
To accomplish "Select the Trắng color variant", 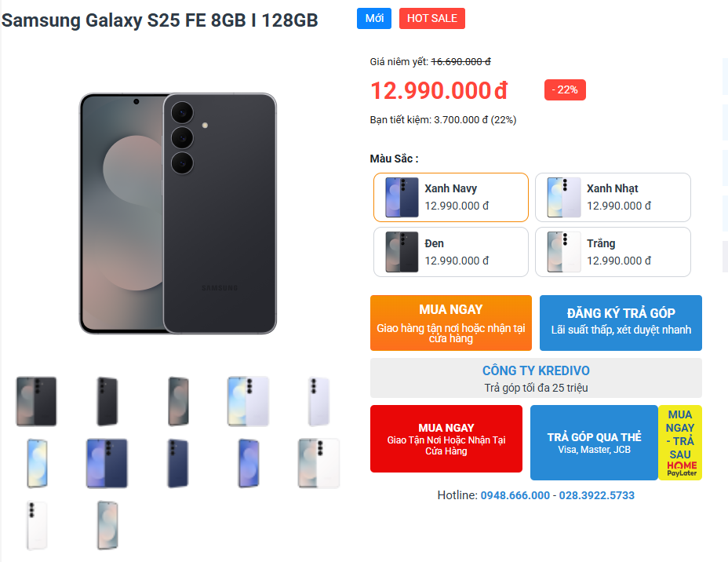I will tap(613, 252).
